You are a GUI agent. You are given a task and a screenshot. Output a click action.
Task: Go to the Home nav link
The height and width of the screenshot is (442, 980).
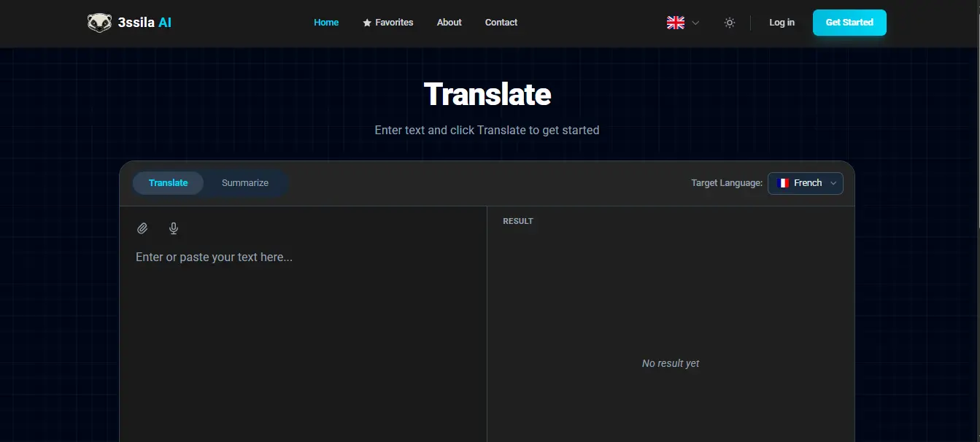click(x=326, y=23)
